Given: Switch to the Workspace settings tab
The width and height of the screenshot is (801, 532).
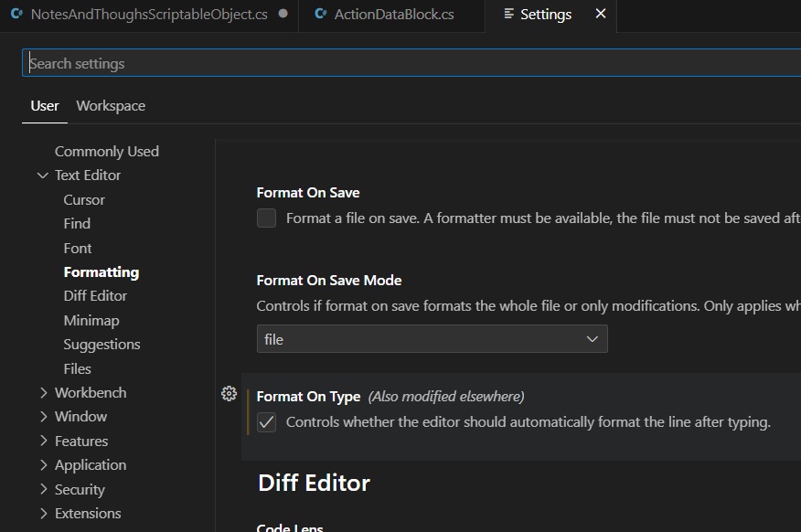Looking at the screenshot, I should (111, 106).
